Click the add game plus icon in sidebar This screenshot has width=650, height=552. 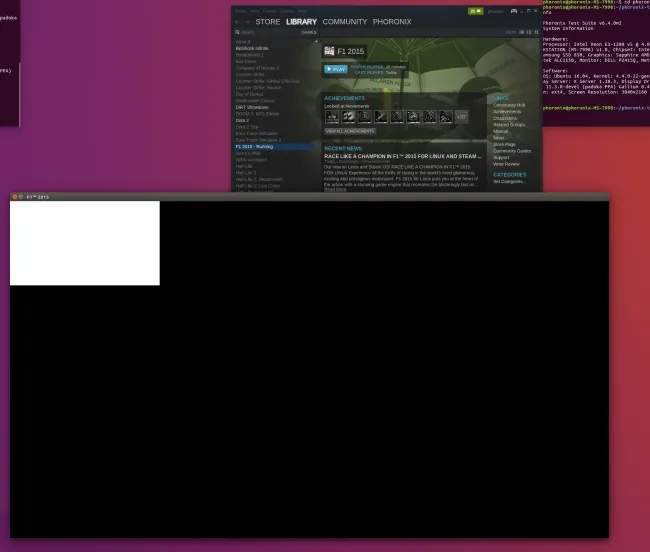316,41
